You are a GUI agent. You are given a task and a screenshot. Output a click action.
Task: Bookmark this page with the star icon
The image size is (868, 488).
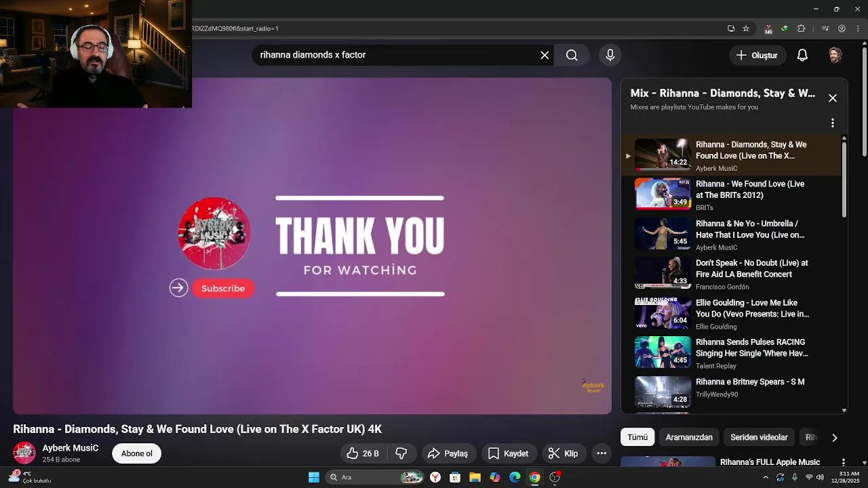pyautogui.click(x=746, y=28)
